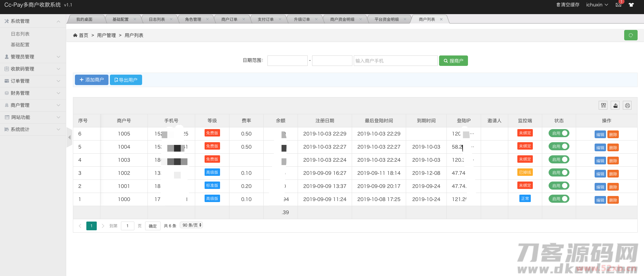Focus the 输入商户手机 search field
Screen dimensions: 644x276
coord(395,61)
